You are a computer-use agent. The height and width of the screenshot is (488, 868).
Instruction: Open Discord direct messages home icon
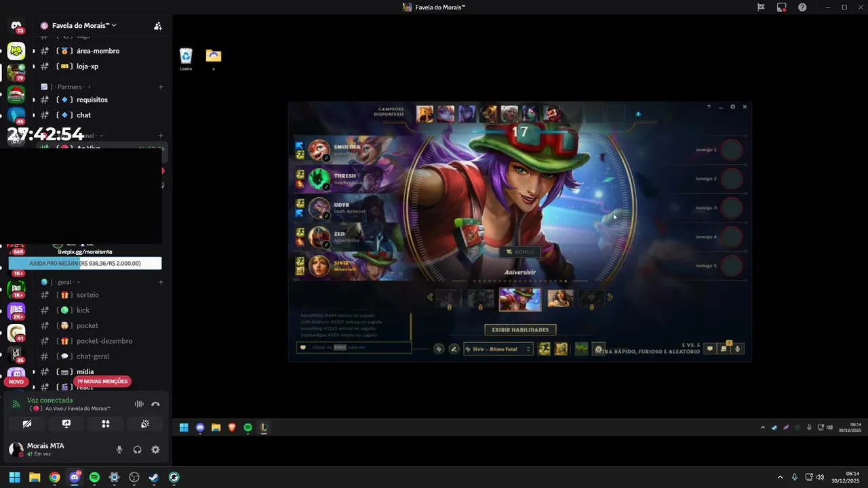(x=16, y=26)
